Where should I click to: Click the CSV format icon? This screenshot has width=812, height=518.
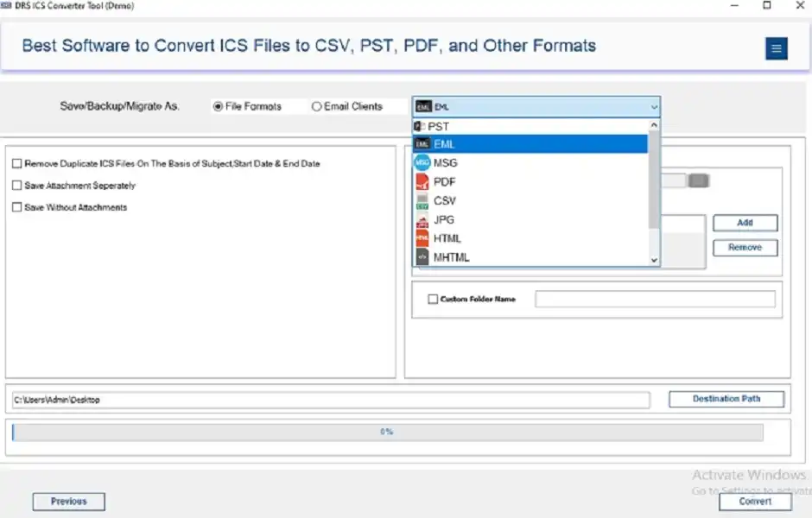pyautogui.click(x=422, y=201)
